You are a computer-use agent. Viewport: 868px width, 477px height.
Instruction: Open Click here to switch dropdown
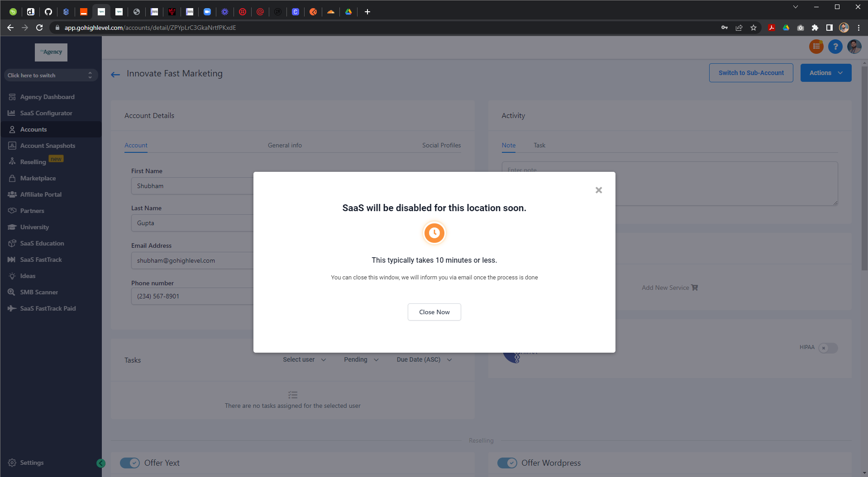point(51,76)
